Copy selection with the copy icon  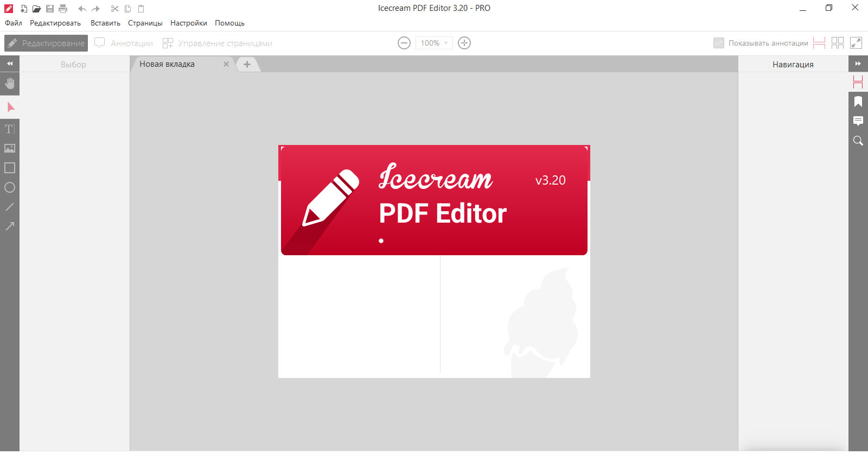pos(128,9)
